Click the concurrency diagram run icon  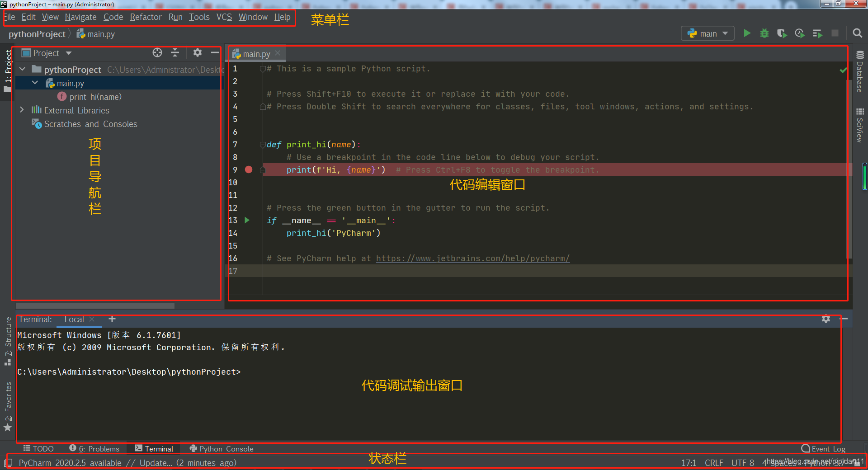[x=817, y=33]
